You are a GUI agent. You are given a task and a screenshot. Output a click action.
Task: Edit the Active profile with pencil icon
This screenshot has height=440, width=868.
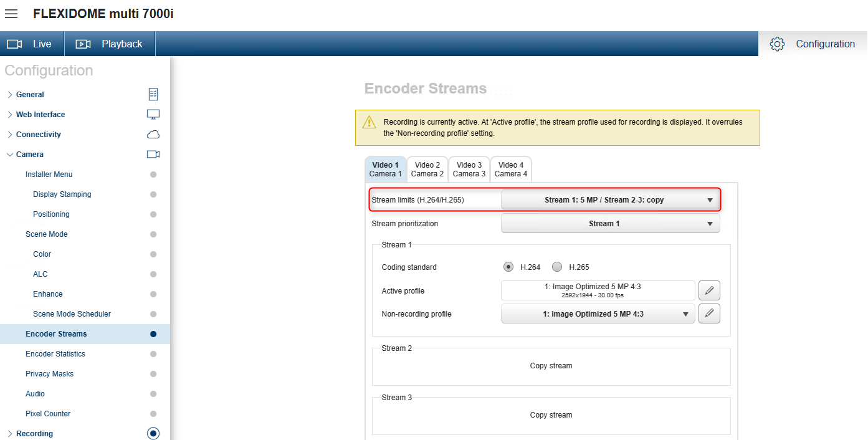point(709,290)
